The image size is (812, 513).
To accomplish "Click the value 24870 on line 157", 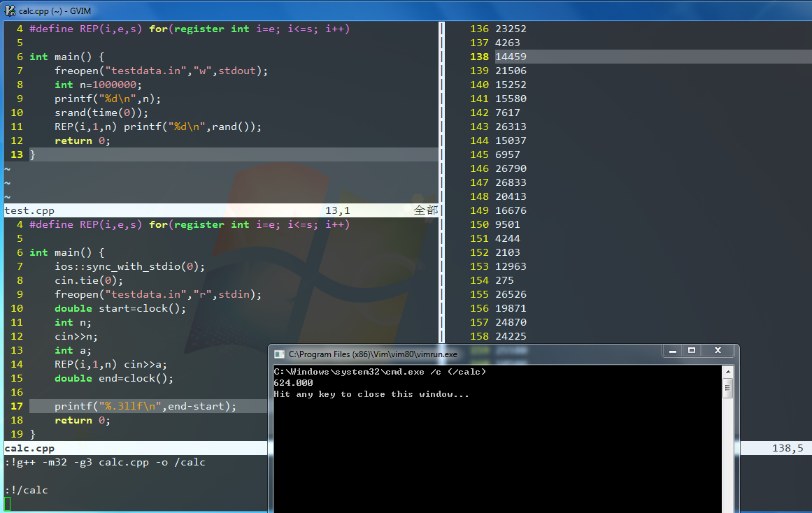I will 511,322.
